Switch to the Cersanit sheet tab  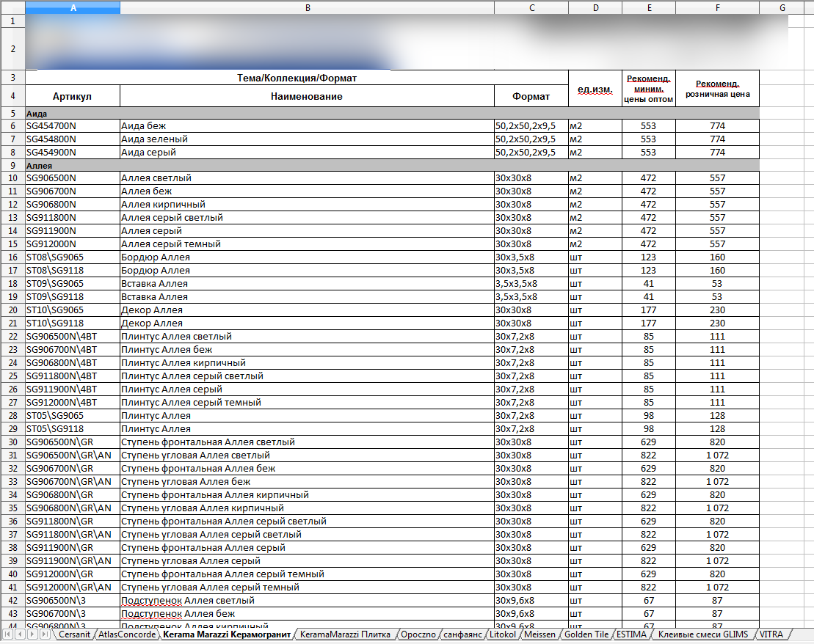74,634
